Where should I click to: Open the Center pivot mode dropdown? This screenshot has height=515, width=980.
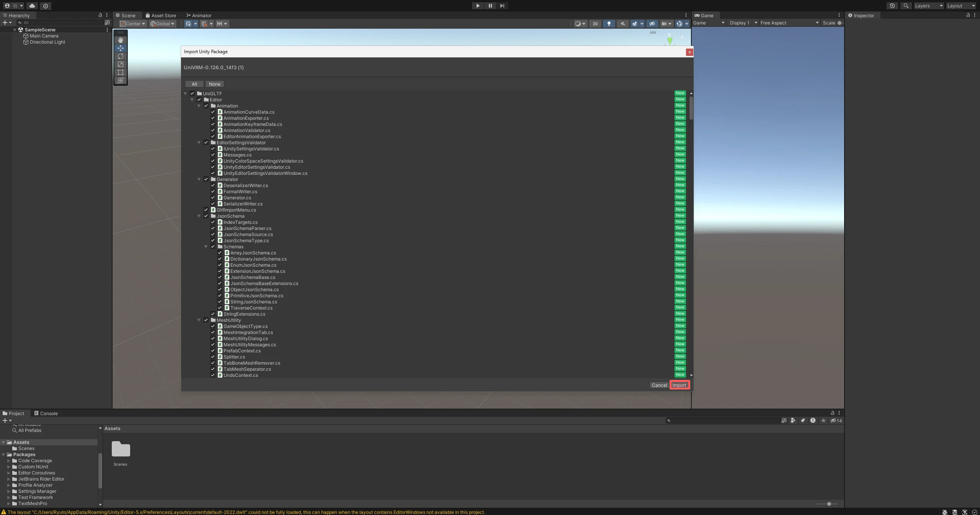coord(132,24)
